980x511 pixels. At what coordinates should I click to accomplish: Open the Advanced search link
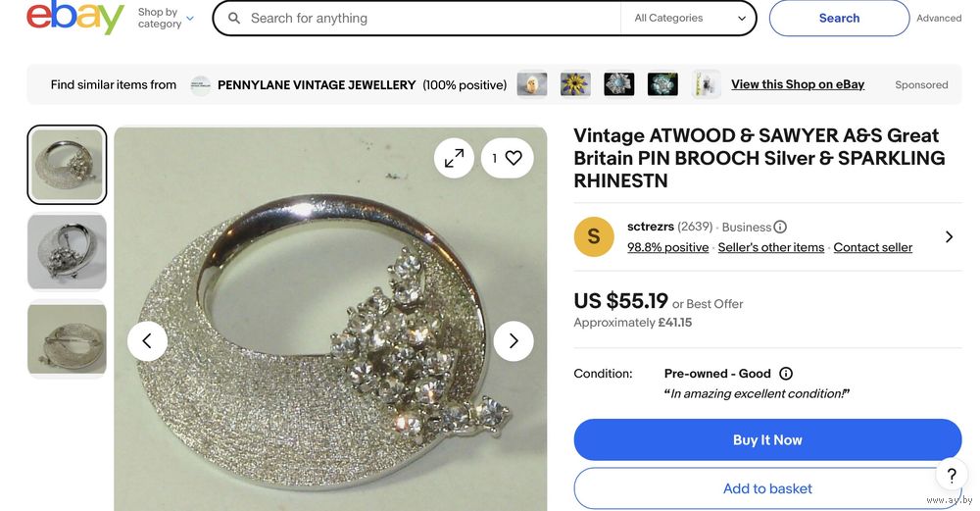click(x=939, y=19)
